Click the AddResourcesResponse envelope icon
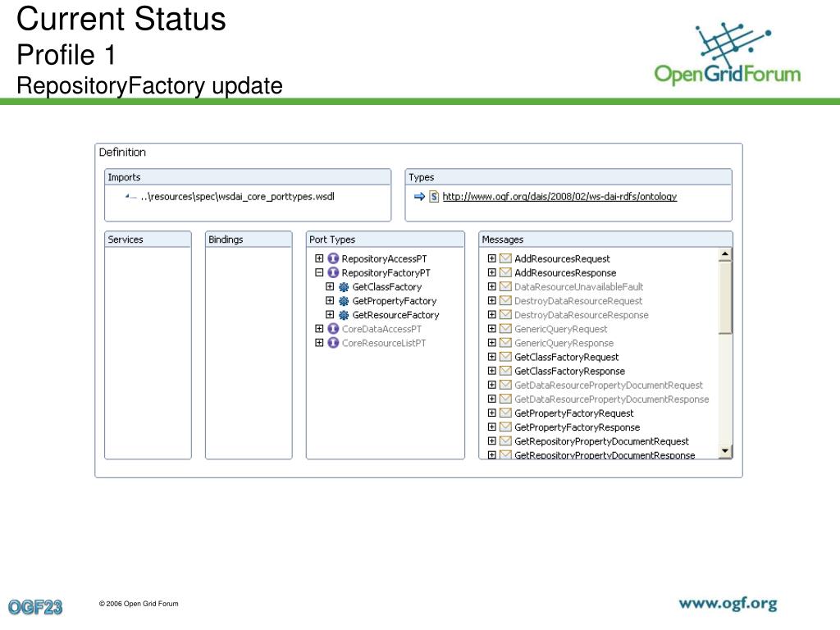 point(505,272)
